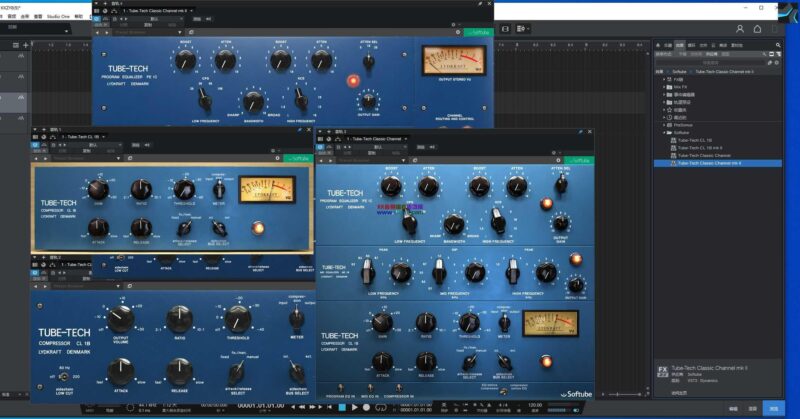
Task: Open title dropdown of Classic Channel window
Action: [x=406, y=139]
